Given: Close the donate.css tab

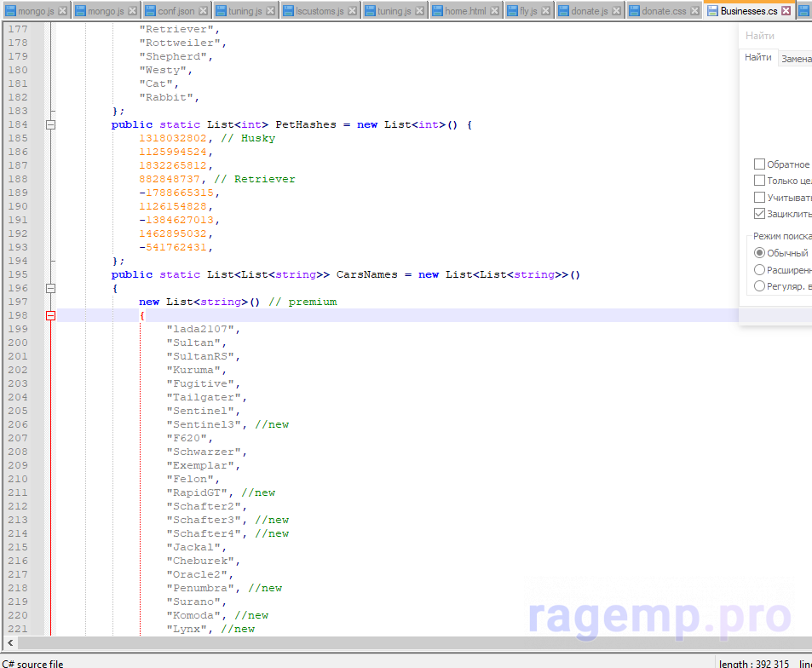Looking at the screenshot, I should click(694, 11).
